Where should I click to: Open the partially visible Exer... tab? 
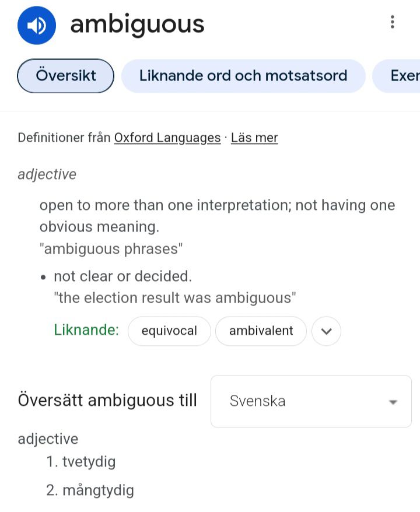tap(404, 76)
